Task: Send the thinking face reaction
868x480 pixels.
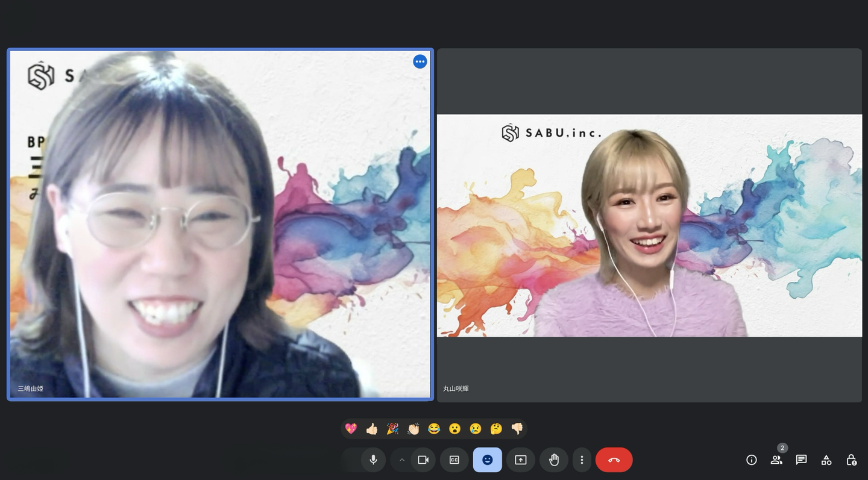Action: 496,429
